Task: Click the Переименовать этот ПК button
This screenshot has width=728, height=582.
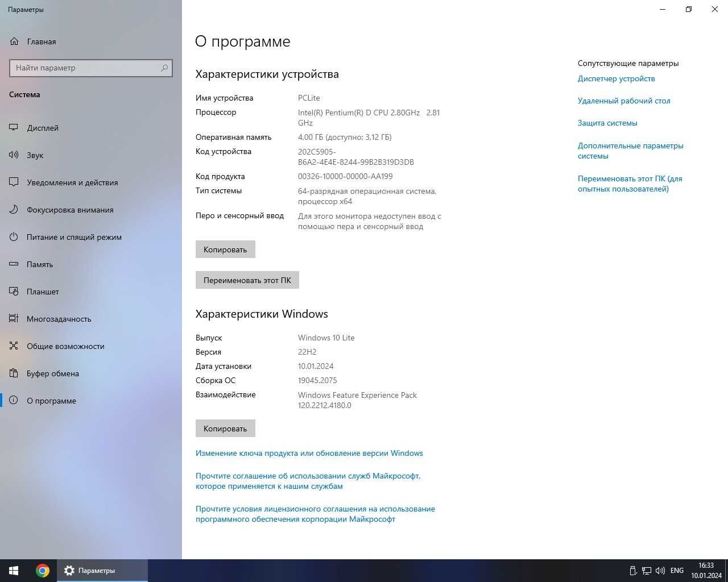Action: (247, 280)
